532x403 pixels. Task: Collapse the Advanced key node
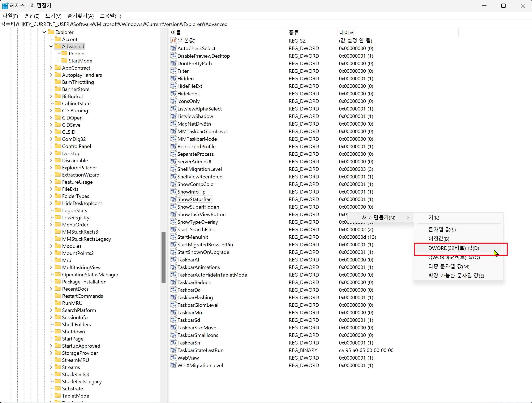click(x=51, y=46)
